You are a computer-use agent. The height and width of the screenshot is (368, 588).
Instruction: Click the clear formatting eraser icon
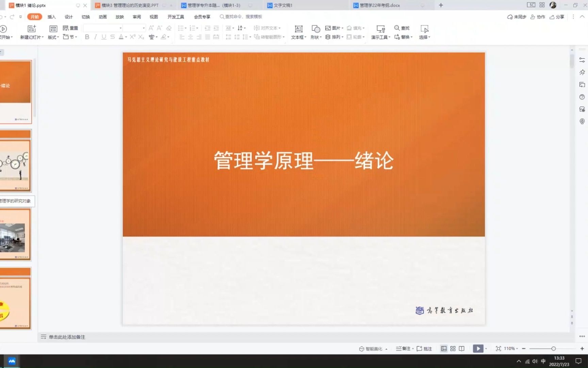tap(169, 28)
